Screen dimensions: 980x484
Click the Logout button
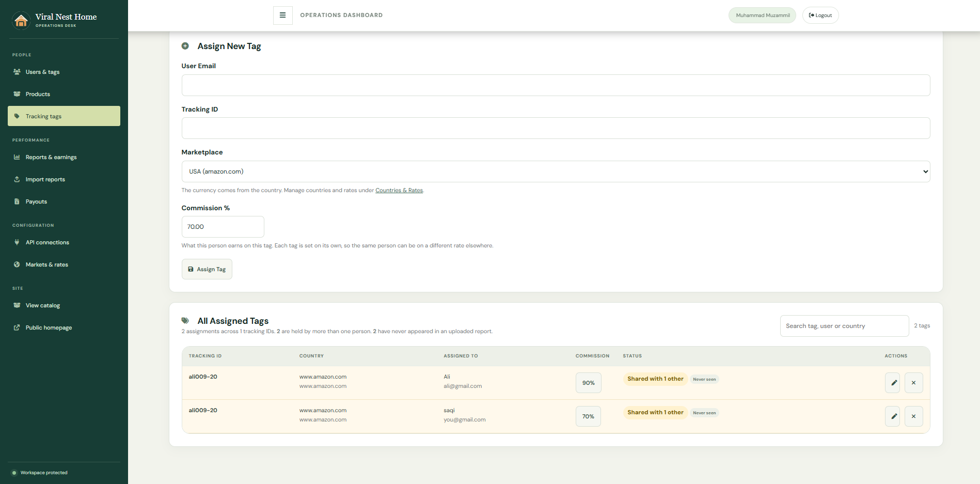pyautogui.click(x=820, y=15)
